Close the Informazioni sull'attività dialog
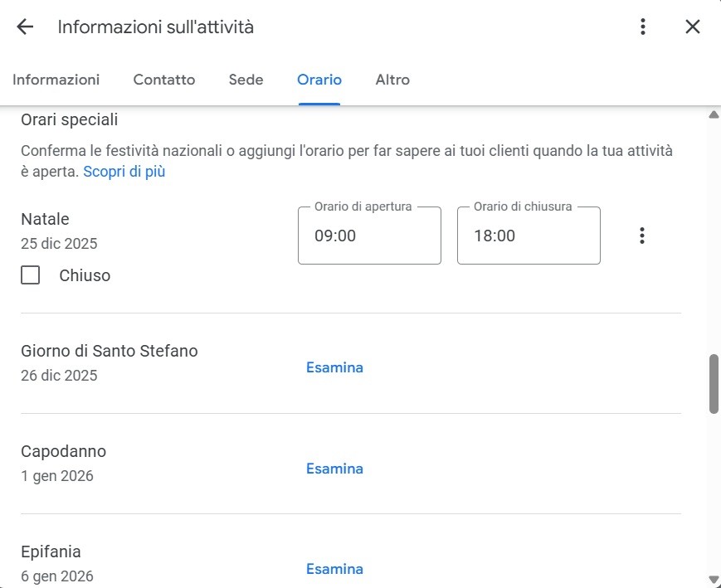721x588 pixels. (693, 27)
